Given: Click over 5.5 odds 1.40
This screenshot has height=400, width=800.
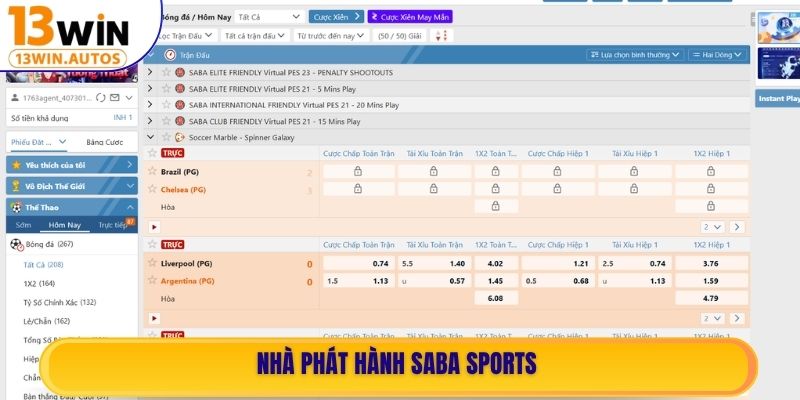Looking at the screenshot, I should pyautogui.click(x=434, y=263).
